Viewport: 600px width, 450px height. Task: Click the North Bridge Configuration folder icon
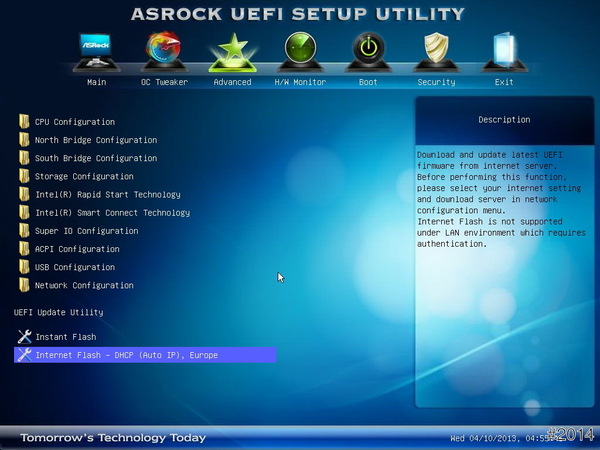coord(24,140)
